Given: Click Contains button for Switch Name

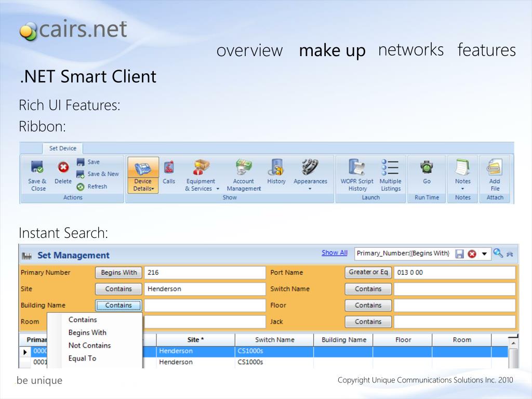Looking at the screenshot, I should [x=368, y=289].
